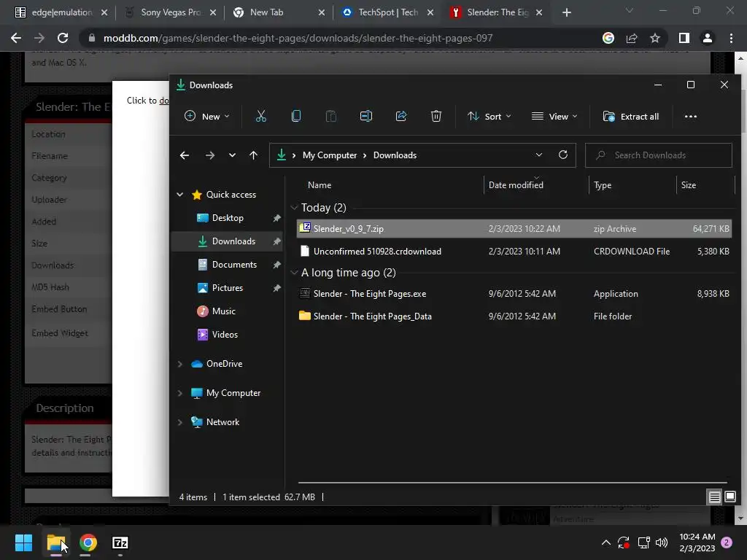
Task: Open the View dropdown
Action: pyautogui.click(x=554, y=116)
